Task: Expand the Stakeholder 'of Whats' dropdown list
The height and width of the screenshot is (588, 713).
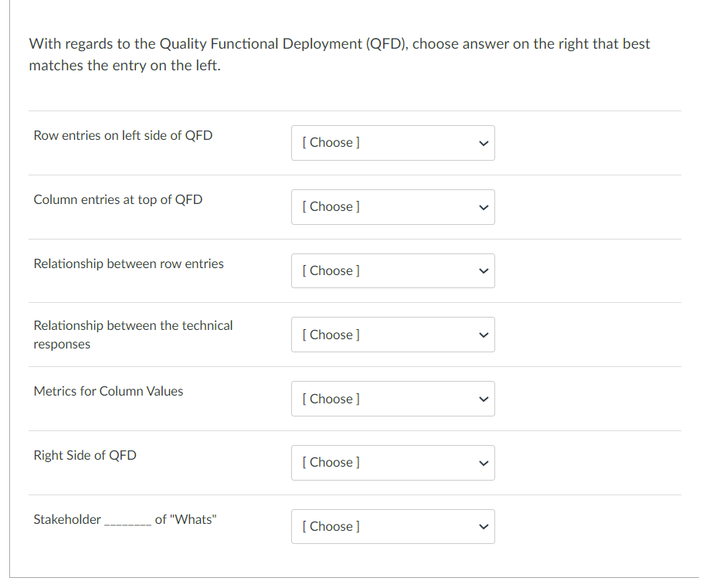Action: (392, 526)
